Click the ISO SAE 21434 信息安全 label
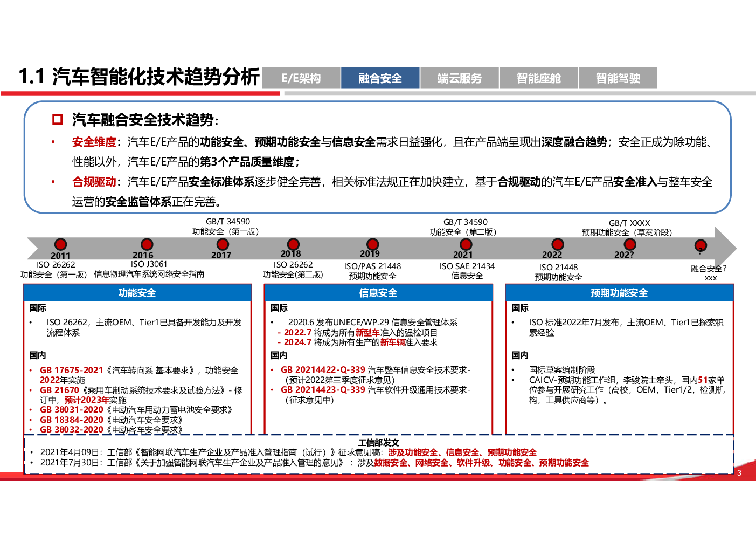The image size is (756, 535). [x=467, y=271]
